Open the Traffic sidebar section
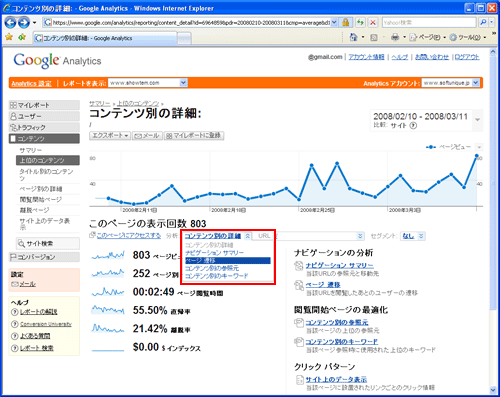 (x=44, y=127)
